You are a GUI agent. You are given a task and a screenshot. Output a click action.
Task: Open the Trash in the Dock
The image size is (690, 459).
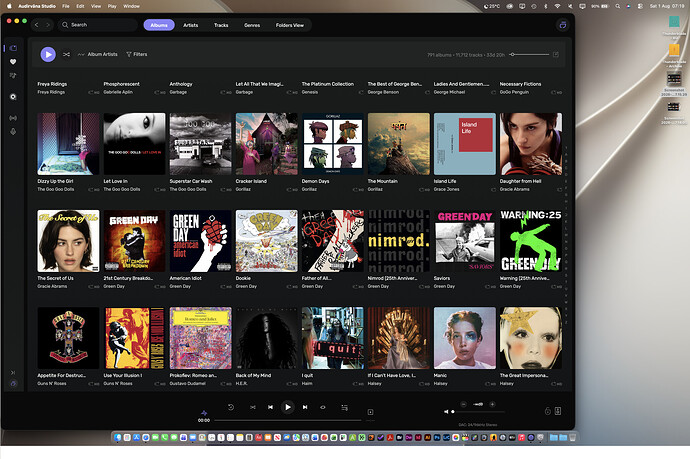(573, 437)
